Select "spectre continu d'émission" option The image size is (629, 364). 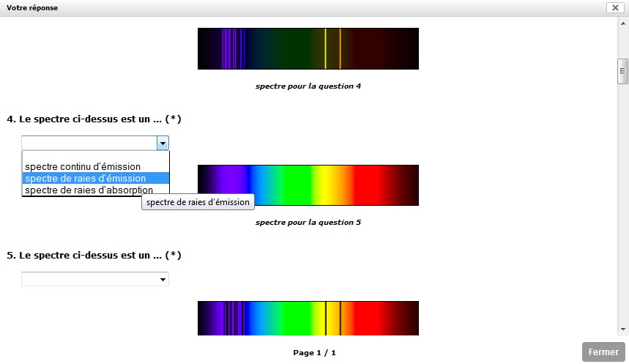tap(83, 167)
